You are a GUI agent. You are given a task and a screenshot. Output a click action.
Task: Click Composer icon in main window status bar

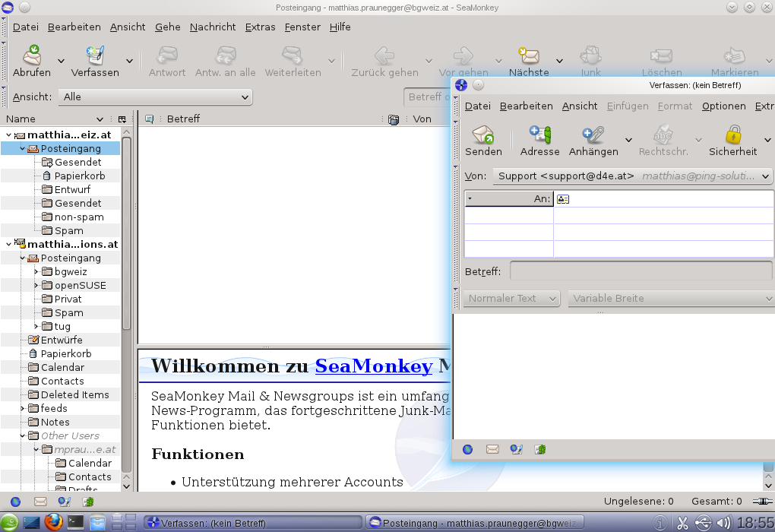pyautogui.click(x=65, y=502)
